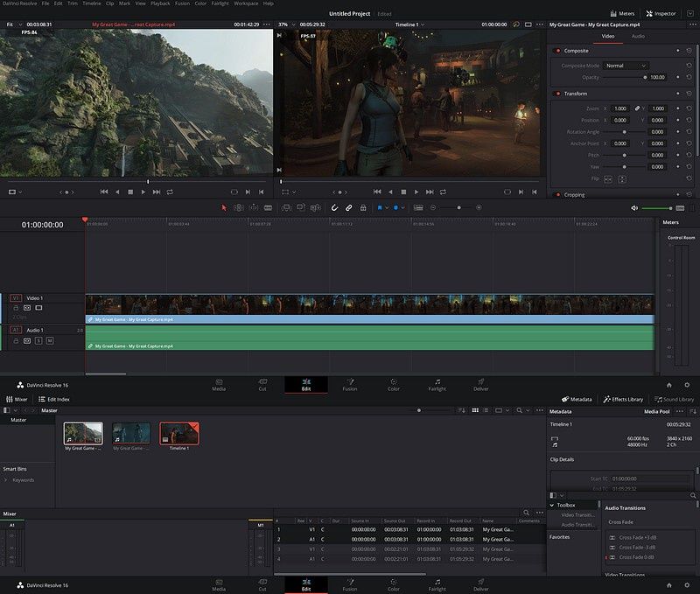Disable the Composite section toggle
Screen dimensions: 700x594
(x=557, y=51)
